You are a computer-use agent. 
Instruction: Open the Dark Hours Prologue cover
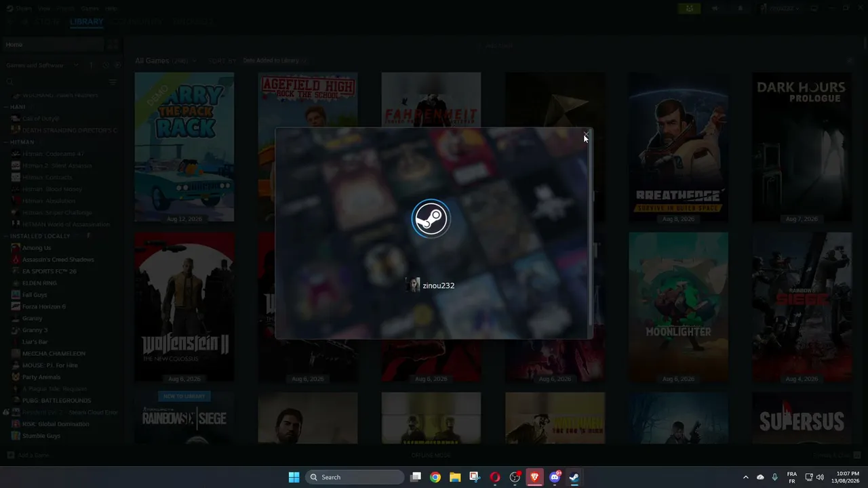pyautogui.click(x=802, y=147)
